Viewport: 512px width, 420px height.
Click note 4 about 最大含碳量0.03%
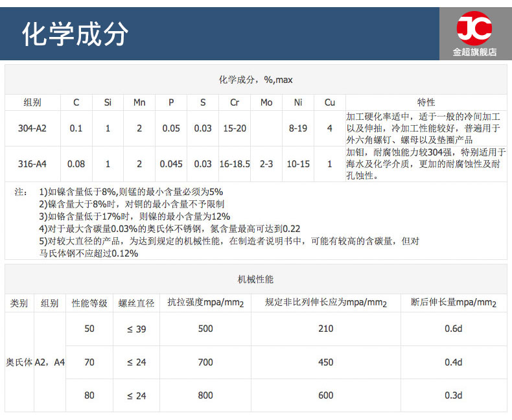(x=169, y=229)
